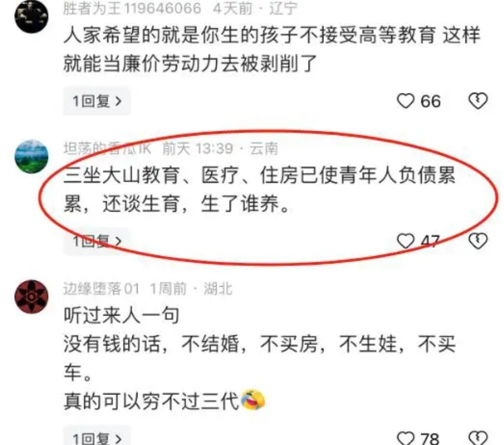Tap like count 66 number
Image resolution: width=504 pixels, height=445 pixels.
pos(431,101)
